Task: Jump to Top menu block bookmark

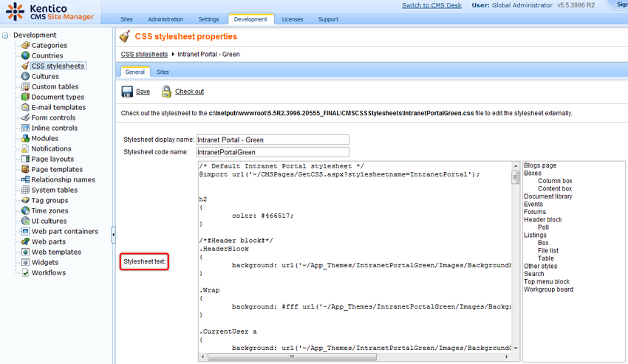Action: coord(547,281)
